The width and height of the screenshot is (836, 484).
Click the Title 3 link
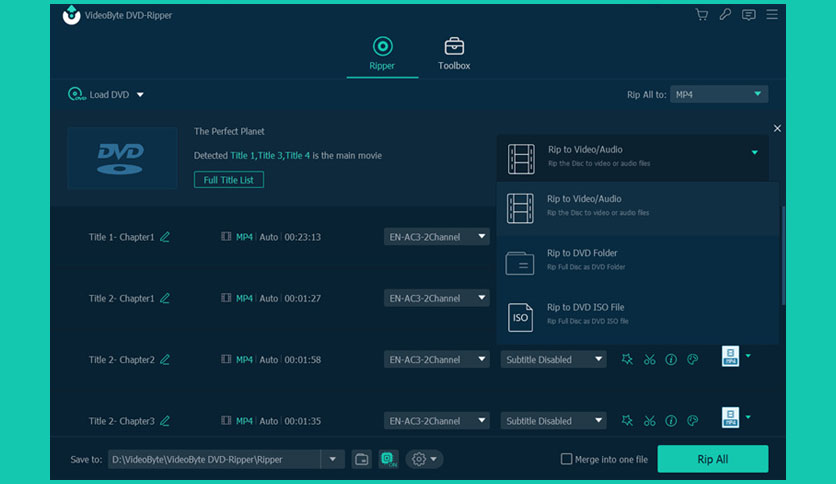click(270, 155)
